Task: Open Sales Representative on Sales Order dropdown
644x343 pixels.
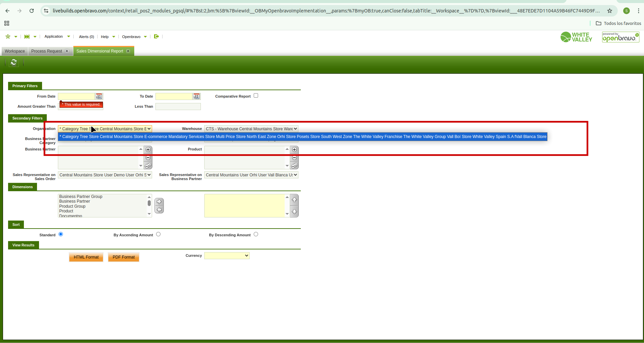Action: (105, 175)
